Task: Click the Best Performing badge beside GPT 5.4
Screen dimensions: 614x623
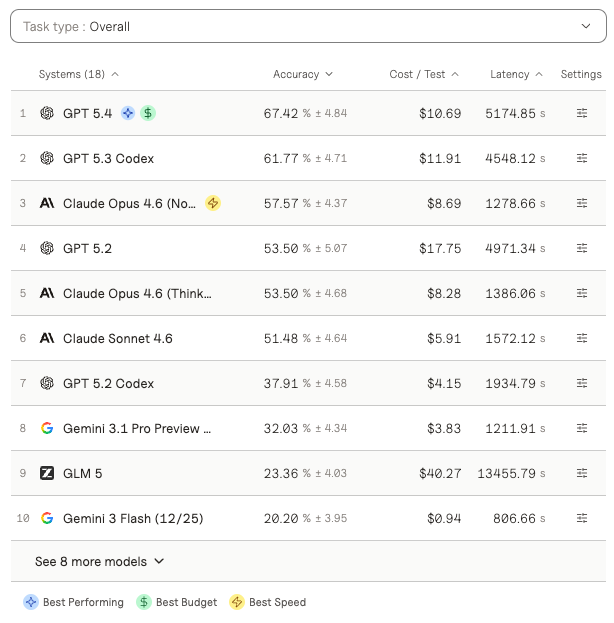Action: (x=128, y=113)
